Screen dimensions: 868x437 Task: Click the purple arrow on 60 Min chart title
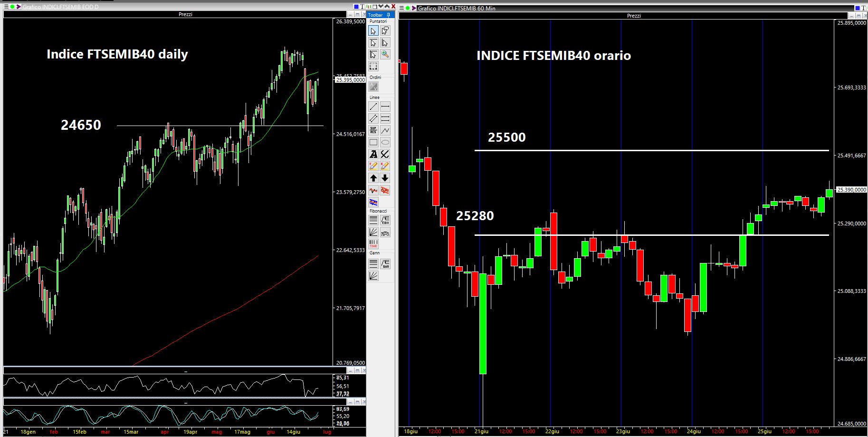(414, 8)
